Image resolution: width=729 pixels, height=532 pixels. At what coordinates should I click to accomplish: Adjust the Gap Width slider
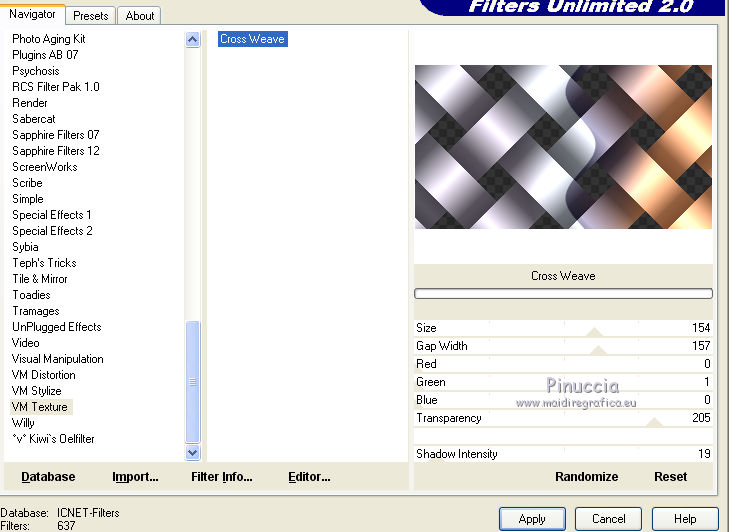point(563,346)
